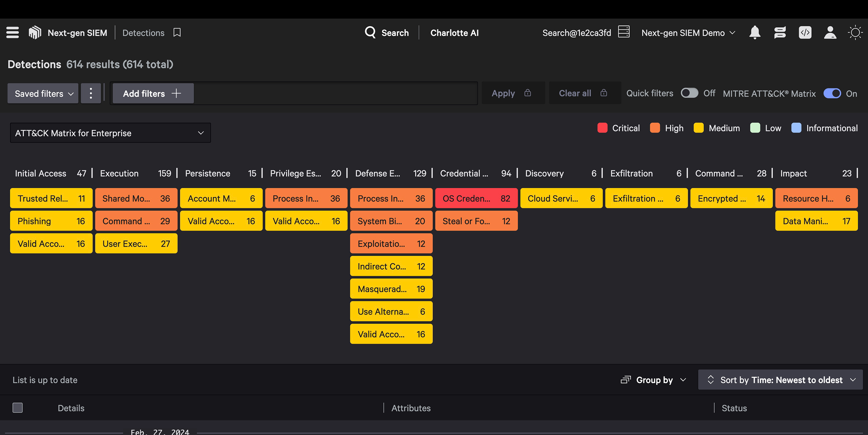This screenshot has height=435, width=868.
Task: Select the OS Credential Dumping critical tile
Action: 476,198
